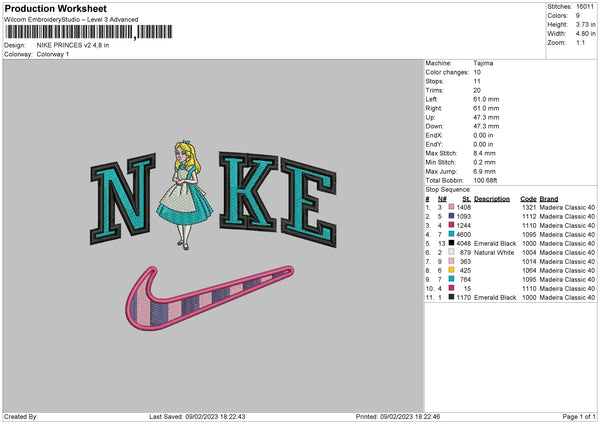This screenshot has height=424, width=600.
Task: Click the 'Description' column header
Action: pyautogui.click(x=492, y=199)
